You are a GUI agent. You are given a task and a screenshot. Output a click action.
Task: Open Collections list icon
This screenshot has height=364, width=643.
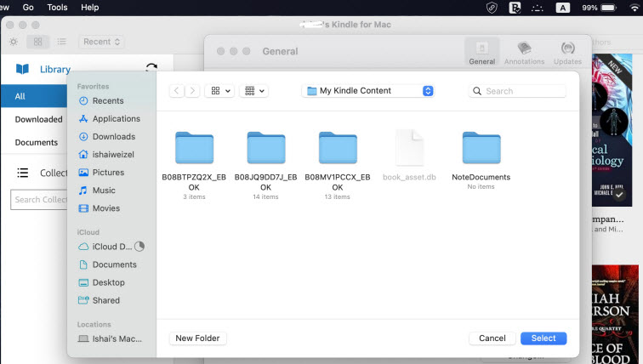pyautogui.click(x=23, y=173)
